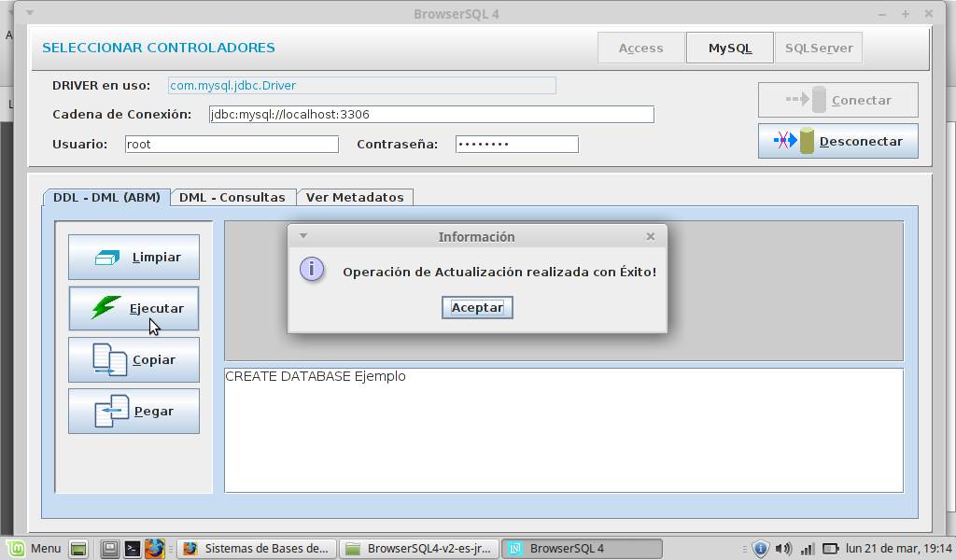Click the Aceptar button in the dialog
The width and height of the screenshot is (956, 560).
pos(477,307)
